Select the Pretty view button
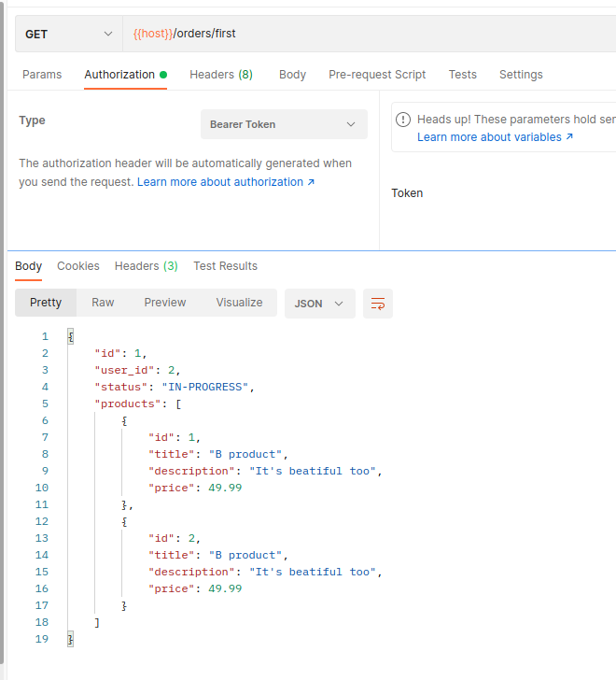This screenshot has width=616, height=680. click(46, 303)
